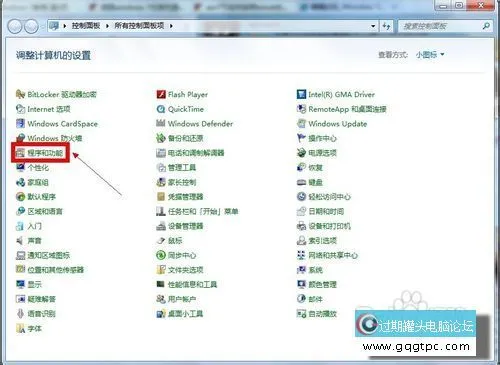The width and height of the screenshot is (500, 365).
Task: Expand the arrow after 控制面板 breadcrumb
Action: click(107, 26)
